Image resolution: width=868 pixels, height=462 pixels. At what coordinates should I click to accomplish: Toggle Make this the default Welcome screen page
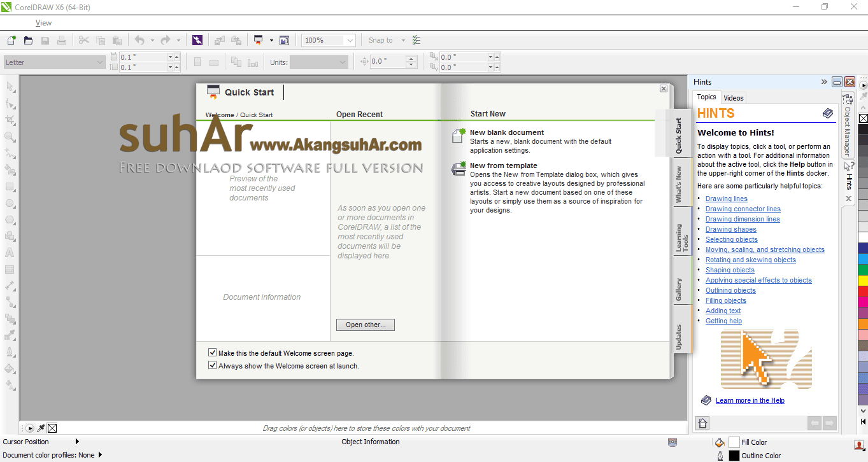(213, 353)
